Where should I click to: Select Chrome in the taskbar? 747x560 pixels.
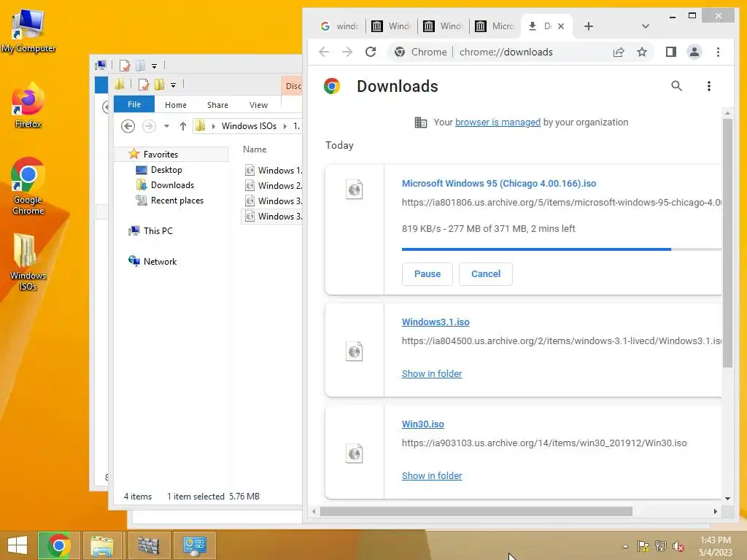click(58, 545)
